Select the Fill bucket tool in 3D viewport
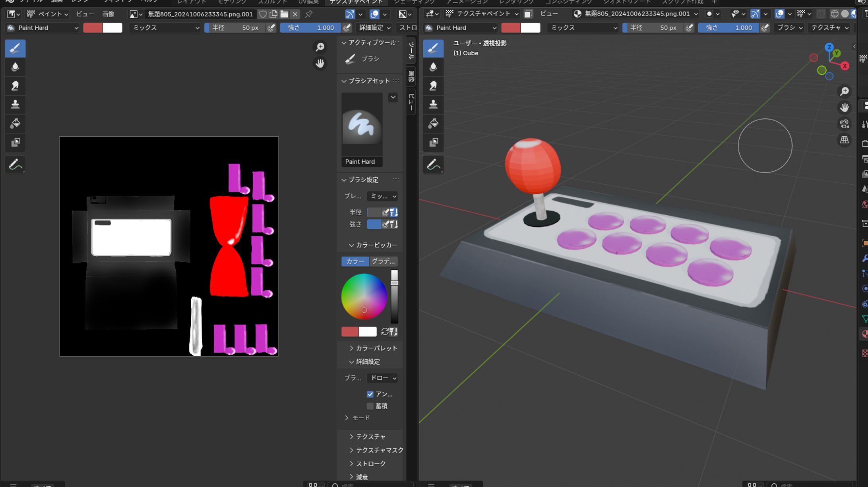This screenshot has height=487, width=868. (x=433, y=123)
